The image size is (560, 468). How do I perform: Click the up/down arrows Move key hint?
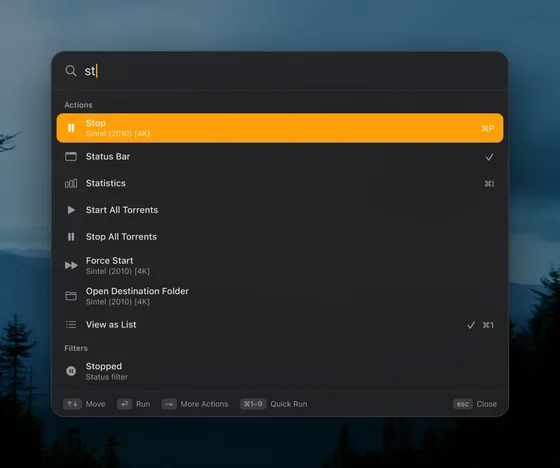[72, 404]
